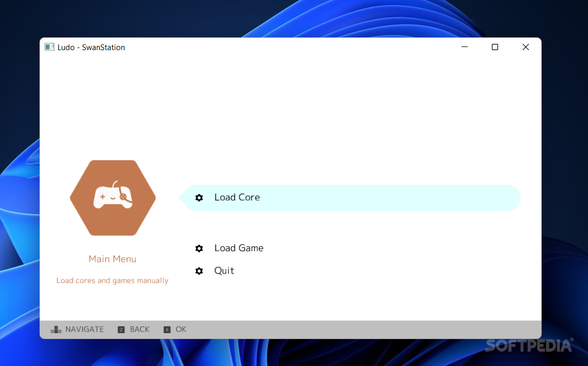Click the Z key BACK icon
Screen dimensions: 588x366
tap(121, 329)
